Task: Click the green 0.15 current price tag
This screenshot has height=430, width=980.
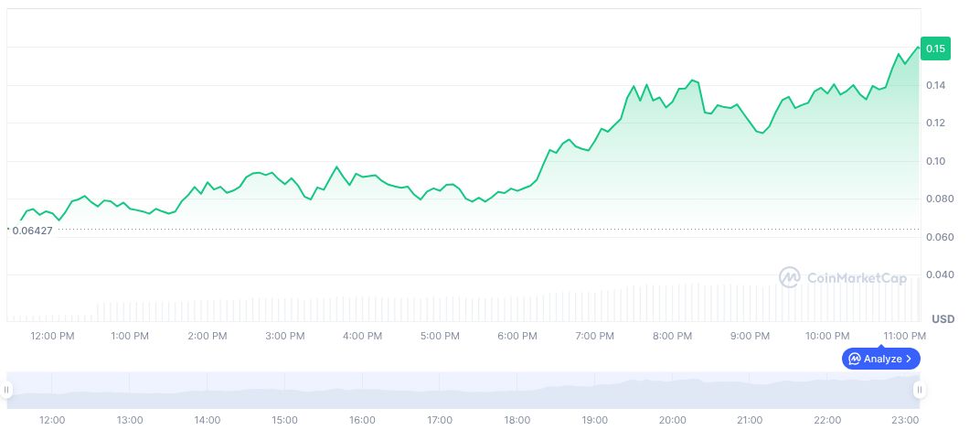Action: click(935, 48)
